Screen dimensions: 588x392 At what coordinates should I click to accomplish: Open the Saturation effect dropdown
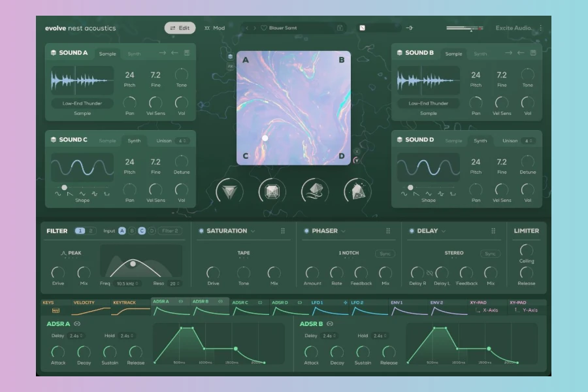click(253, 231)
